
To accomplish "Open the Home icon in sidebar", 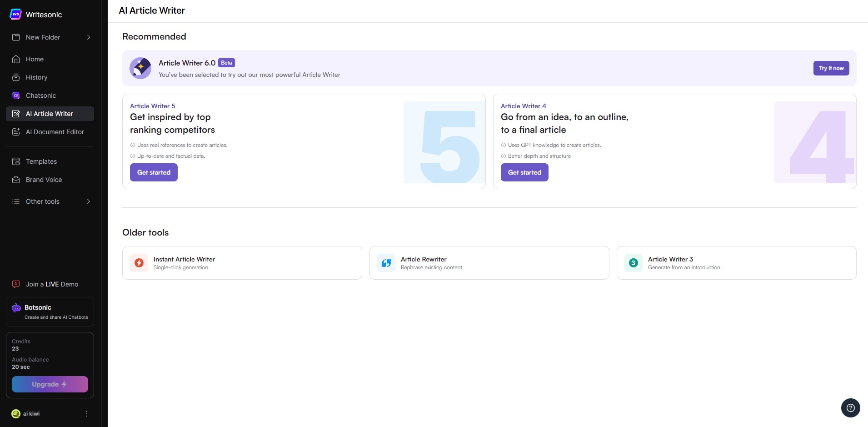I will tap(16, 59).
